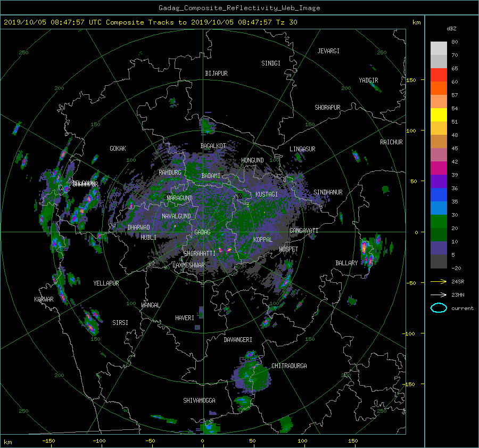Click the DAVANGERI city label
The height and width of the screenshot is (448, 479).
[238, 340]
